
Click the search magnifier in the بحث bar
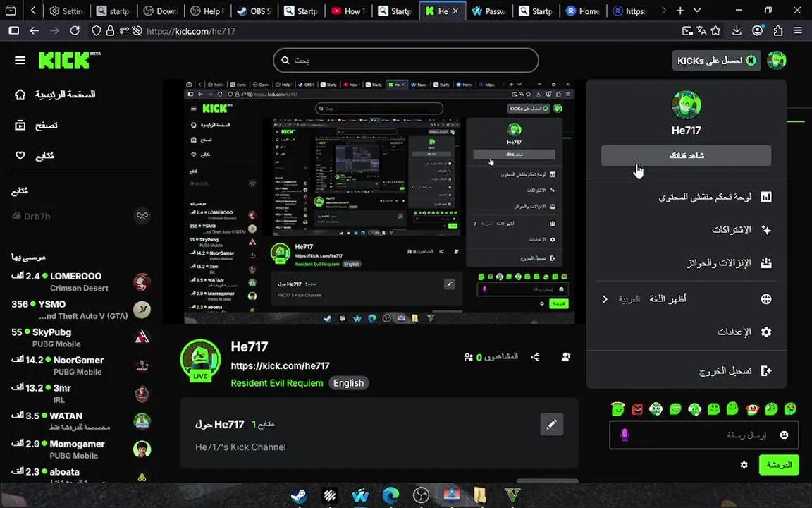tap(285, 60)
